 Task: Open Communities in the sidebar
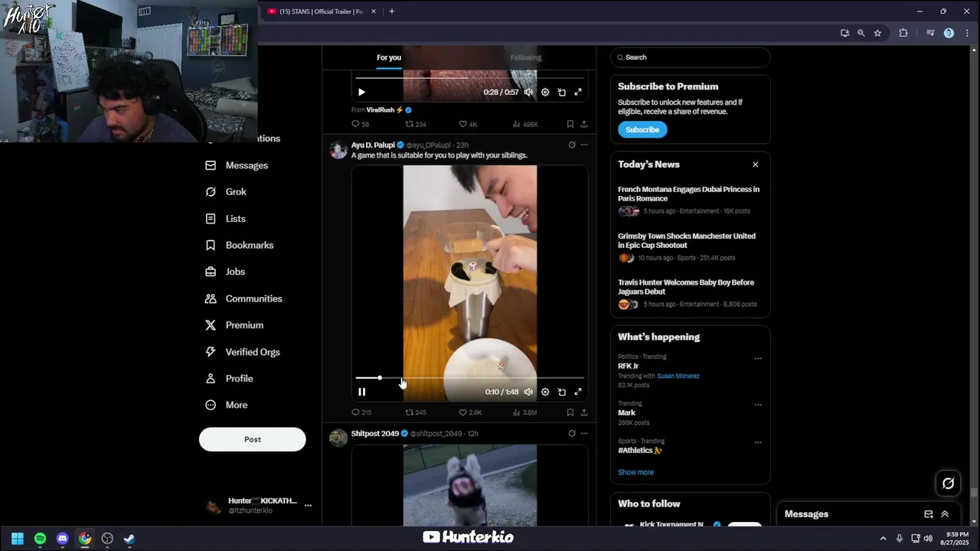[243, 298]
